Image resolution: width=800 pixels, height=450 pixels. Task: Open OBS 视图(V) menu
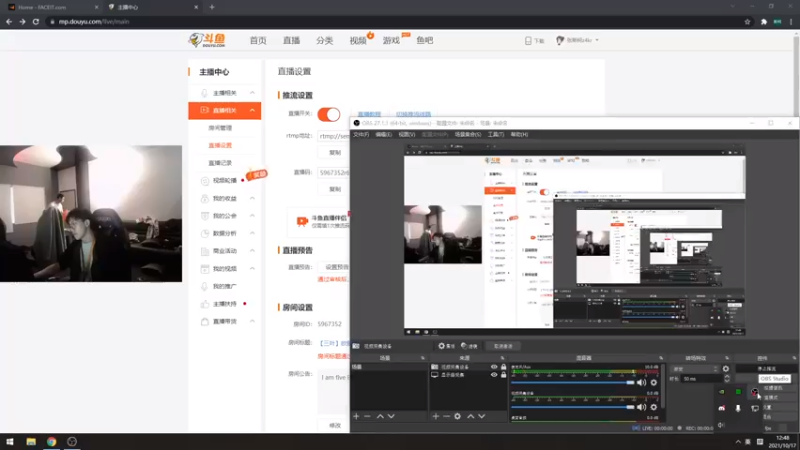(x=407, y=135)
